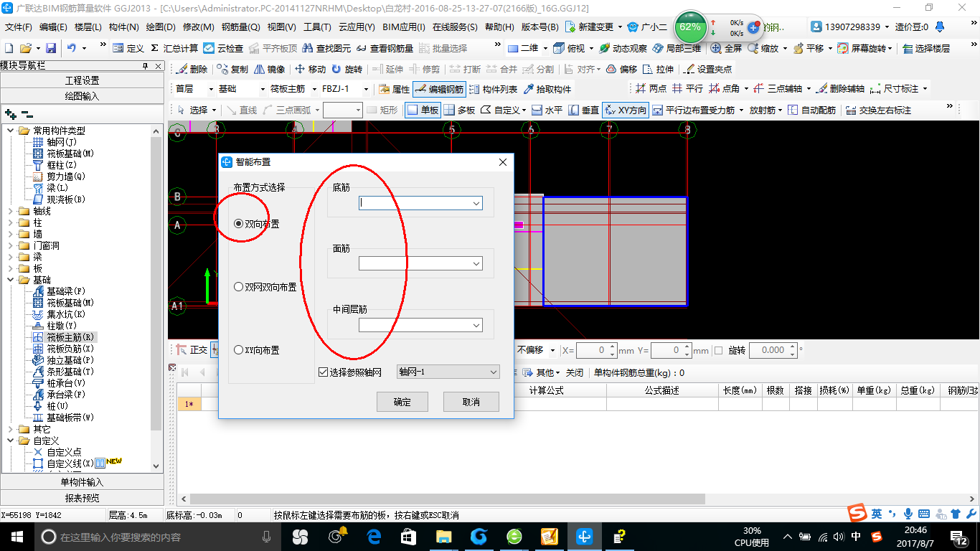Screen dimensions: 980x551
Task: Switch to 局部三维 partial 3D view
Action: (677, 48)
